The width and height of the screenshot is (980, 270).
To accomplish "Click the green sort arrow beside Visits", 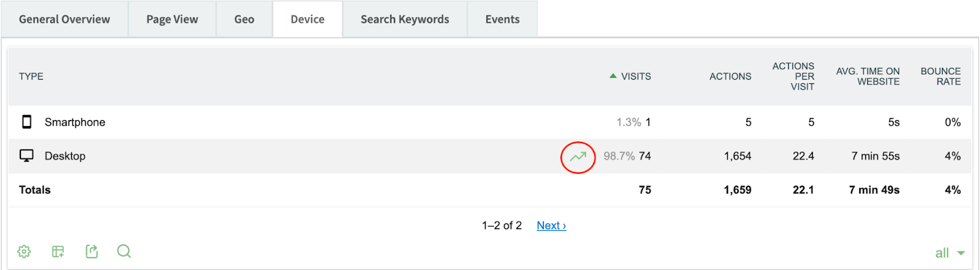I will click(x=613, y=76).
